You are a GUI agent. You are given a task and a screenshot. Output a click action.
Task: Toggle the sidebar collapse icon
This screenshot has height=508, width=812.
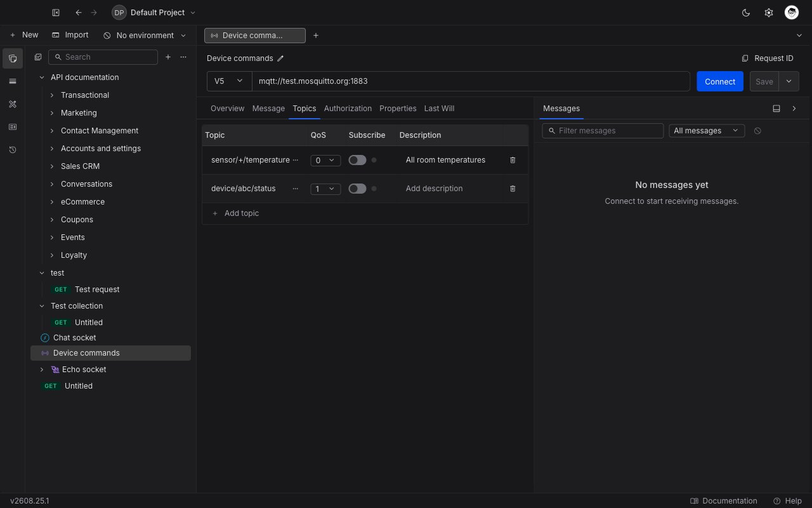[x=56, y=13]
